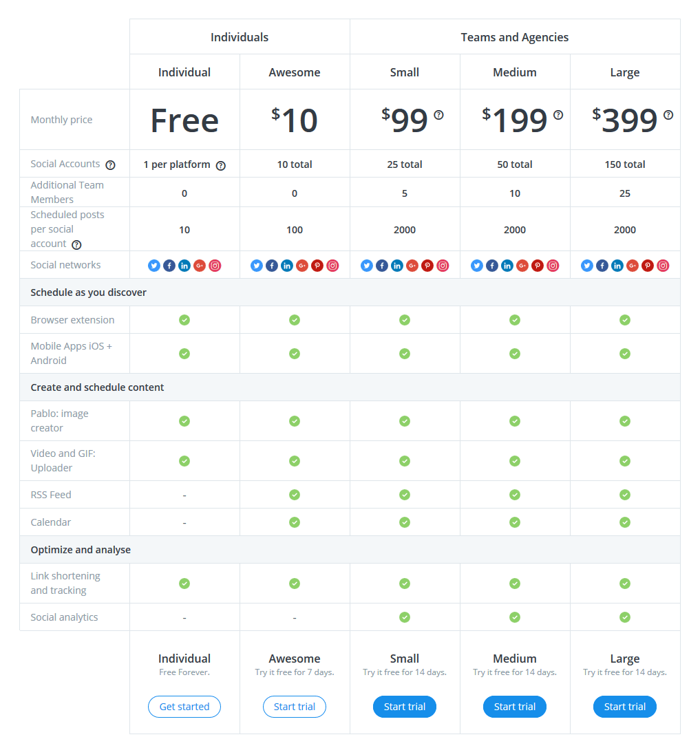Click the help icon beside the $399 price
700x748 pixels.
coord(668,116)
